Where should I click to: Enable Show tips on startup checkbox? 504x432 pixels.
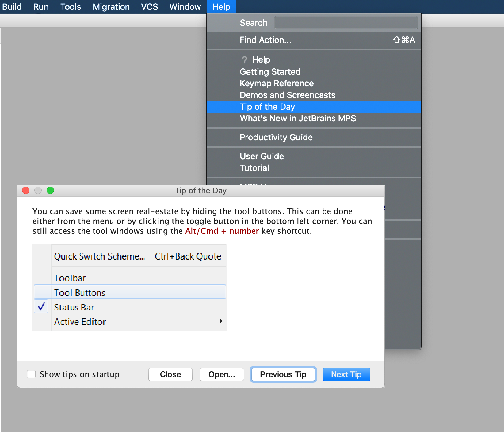point(31,374)
